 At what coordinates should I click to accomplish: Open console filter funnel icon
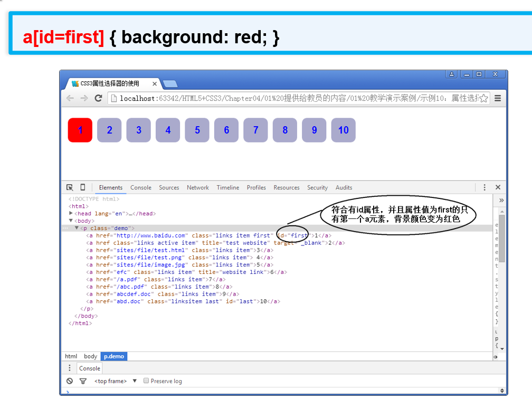pyautogui.click(x=83, y=381)
